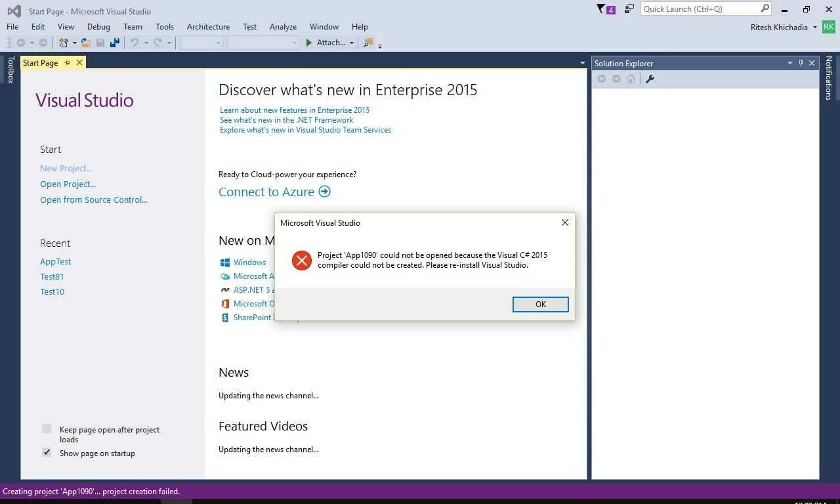Click the Connect to Azure arrow icon

pyautogui.click(x=324, y=192)
